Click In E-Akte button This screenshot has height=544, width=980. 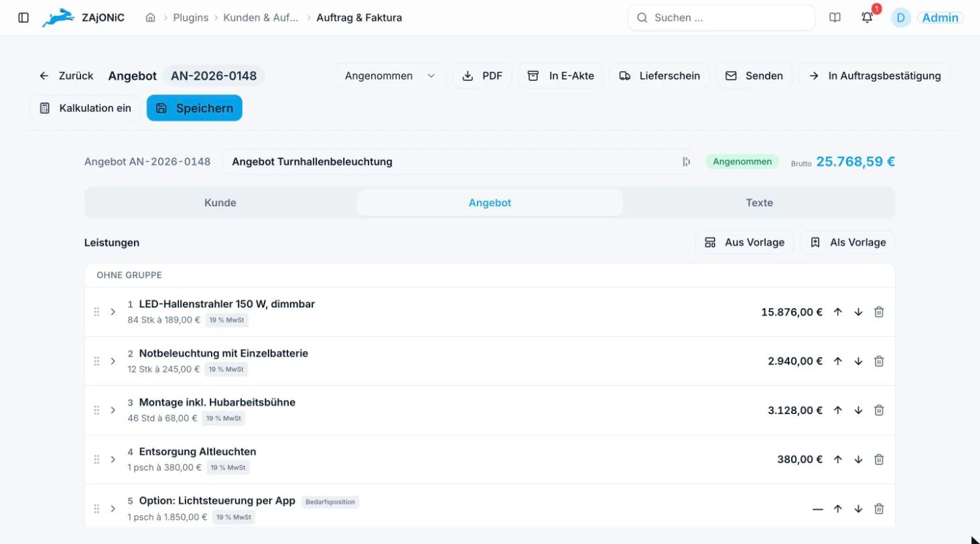click(561, 76)
